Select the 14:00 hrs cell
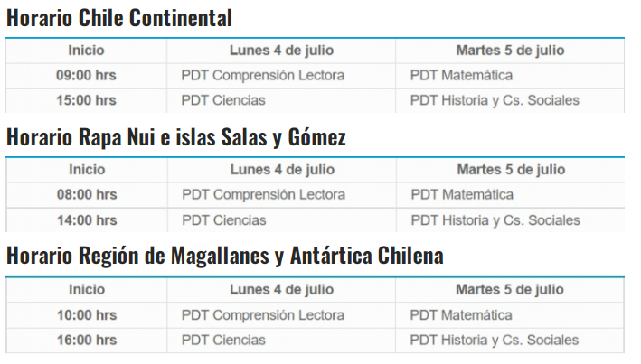The width and height of the screenshot is (641, 364). pos(87,220)
